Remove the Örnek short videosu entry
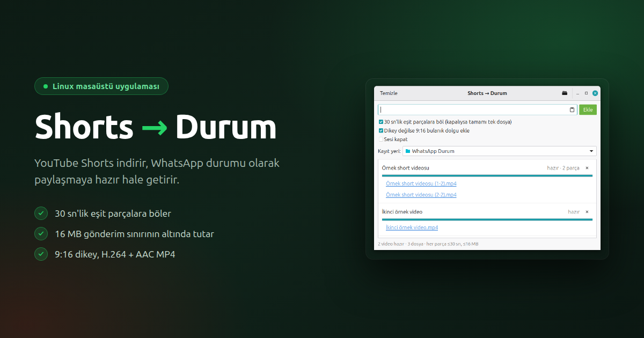Viewport: 644px width, 338px height. pos(587,168)
